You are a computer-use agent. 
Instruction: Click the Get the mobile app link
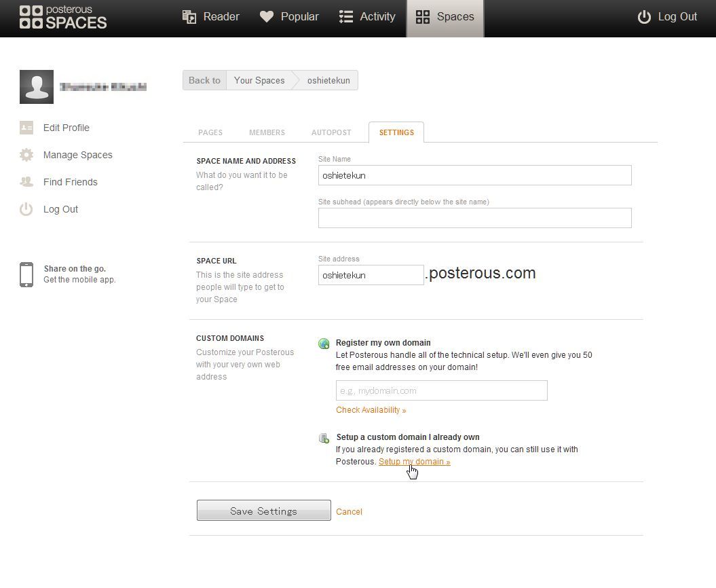(x=79, y=280)
